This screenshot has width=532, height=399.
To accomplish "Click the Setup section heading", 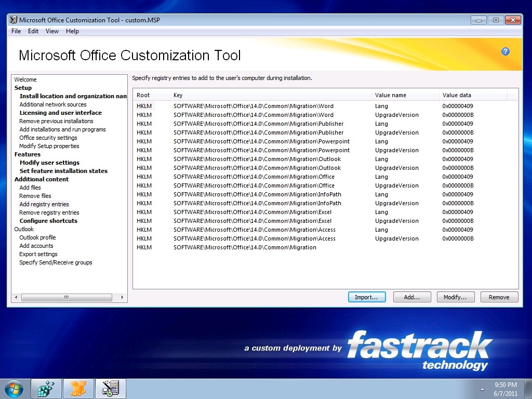I will [23, 88].
